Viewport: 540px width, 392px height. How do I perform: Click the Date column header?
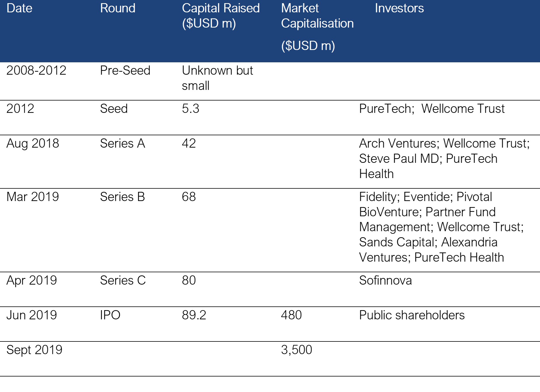(x=20, y=9)
